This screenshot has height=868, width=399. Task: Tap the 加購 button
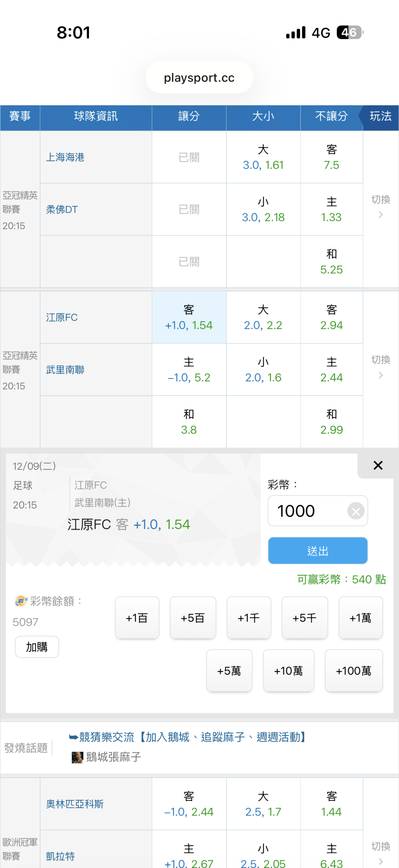point(37,647)
